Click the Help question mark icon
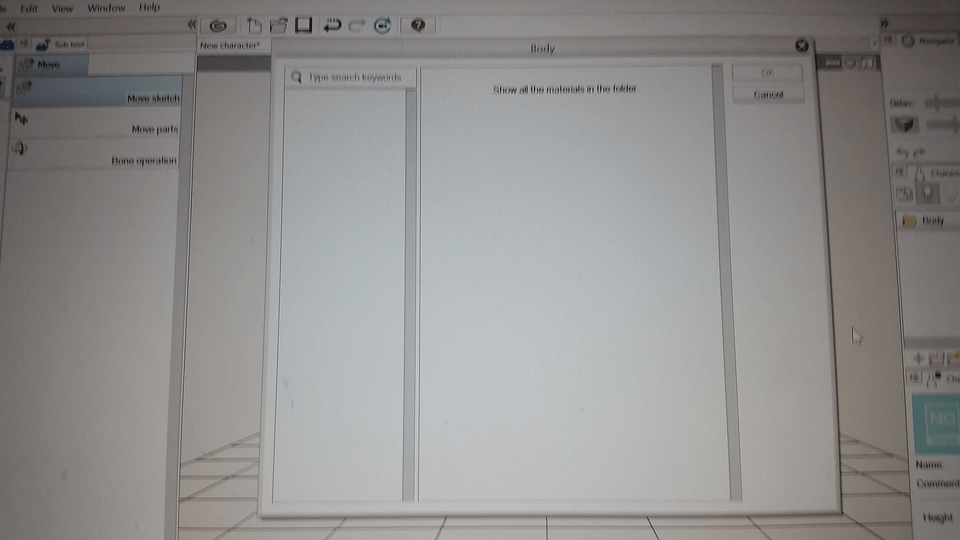The height and width of the screenshot is (540, 960). coord(418,26)
